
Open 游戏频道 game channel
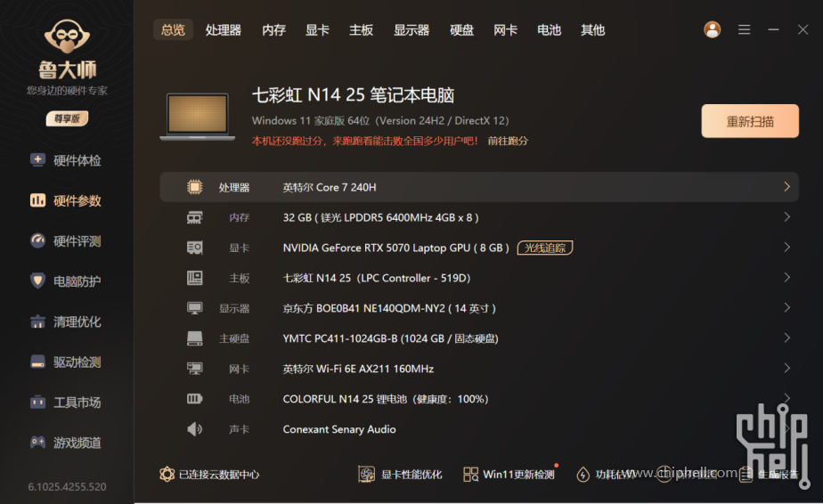pyautogui.click(x=66, y=443)
